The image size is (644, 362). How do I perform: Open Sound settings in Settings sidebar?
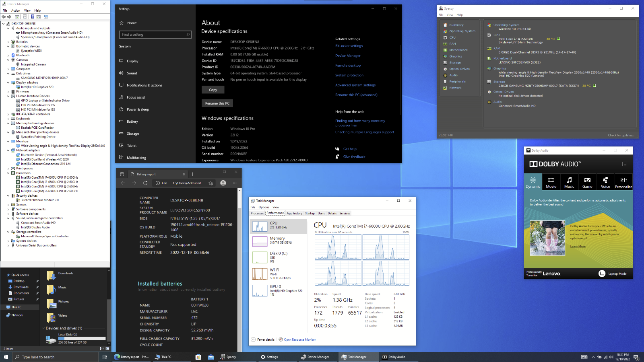point(132,73)
